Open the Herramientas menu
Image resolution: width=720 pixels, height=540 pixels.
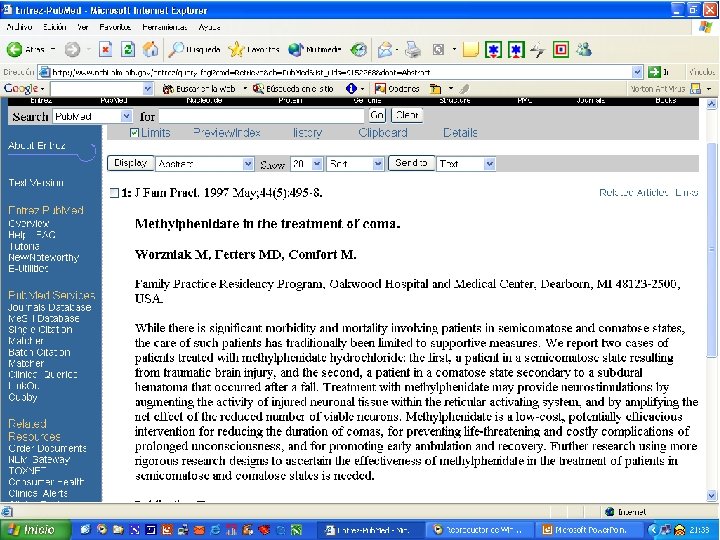(164, 27)
